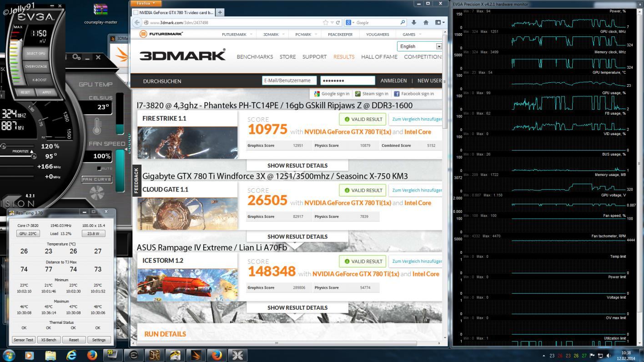Image resolution: width=644 pixels, height=362 pixels.
Task: Click the temp target slider knob at 95°
Action: [34, 156]
